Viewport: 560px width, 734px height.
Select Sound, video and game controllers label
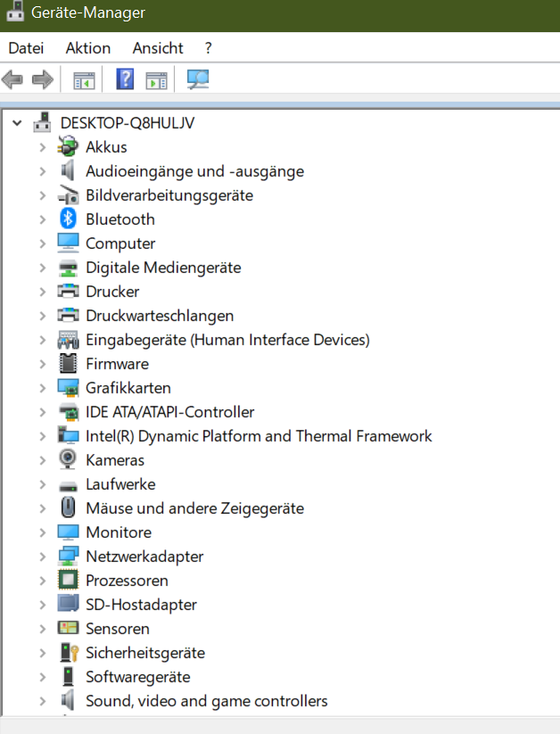(x=207, y=701)
